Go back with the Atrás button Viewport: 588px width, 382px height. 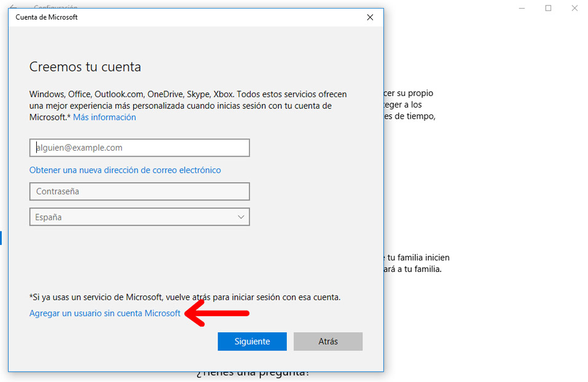point(328,341)
